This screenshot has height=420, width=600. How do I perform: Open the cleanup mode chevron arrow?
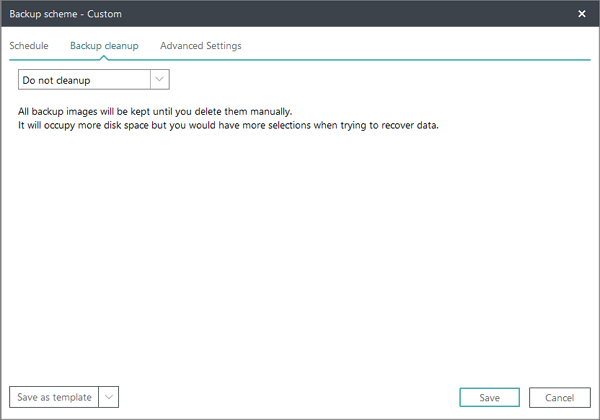click(160, 80)
